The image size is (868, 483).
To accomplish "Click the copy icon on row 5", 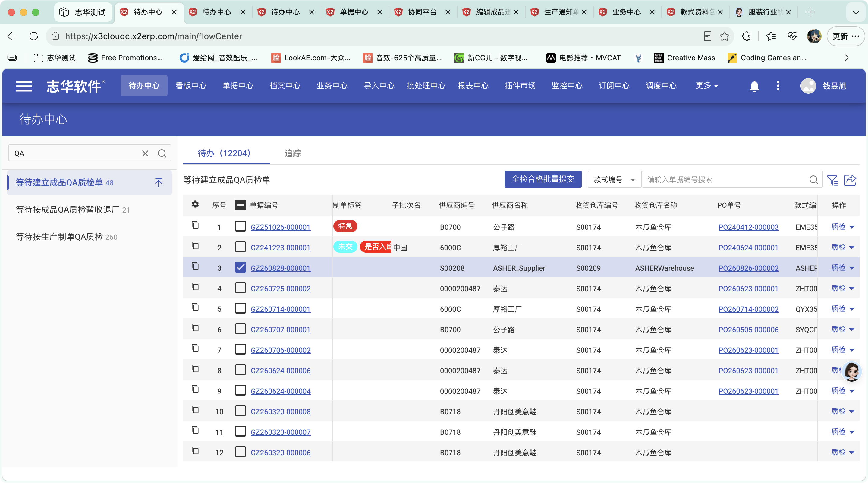I will 195,307.
